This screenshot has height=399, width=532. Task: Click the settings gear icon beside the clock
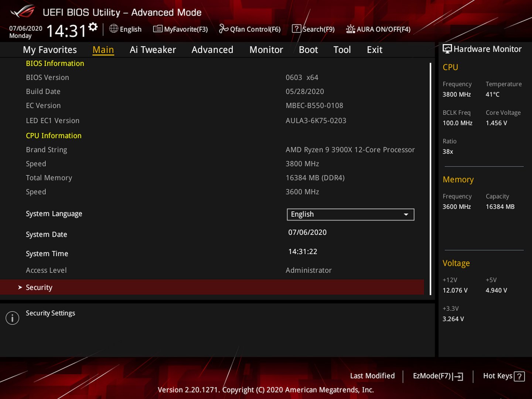[x=93, y=27]
